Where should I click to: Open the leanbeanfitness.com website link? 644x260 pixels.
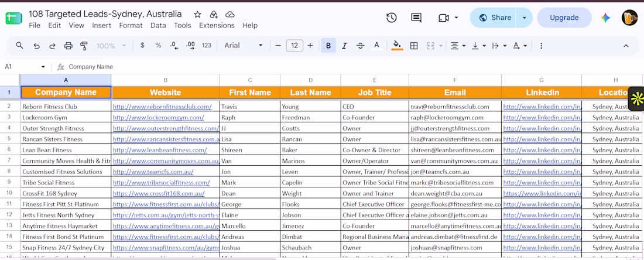click(x=160, y=150)
